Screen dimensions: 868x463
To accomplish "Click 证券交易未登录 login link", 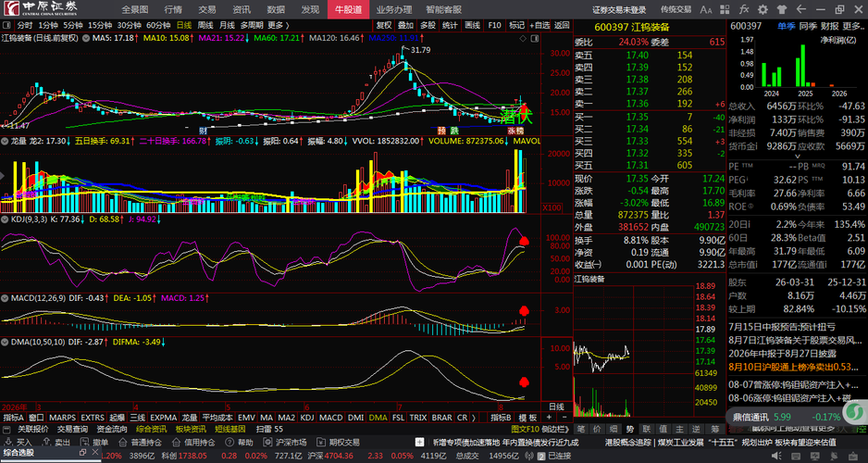I will click(x=619, y=9).
